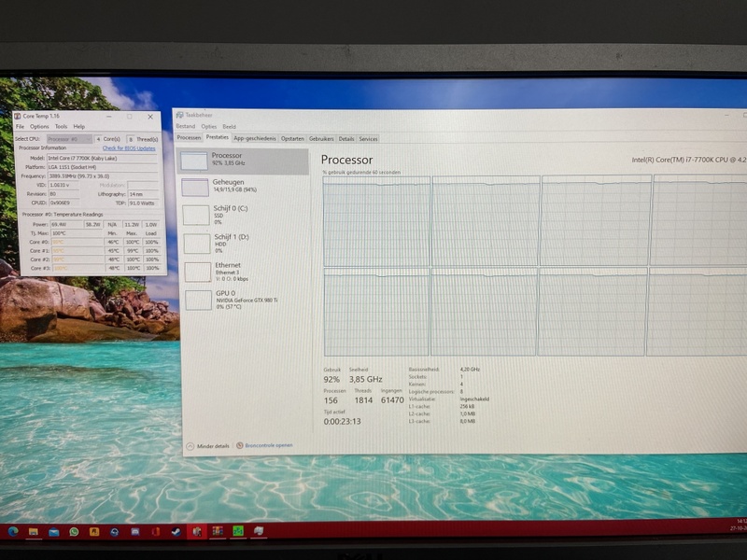
Task: Switch to the App-geschiedenis tab
Action: 255,138
